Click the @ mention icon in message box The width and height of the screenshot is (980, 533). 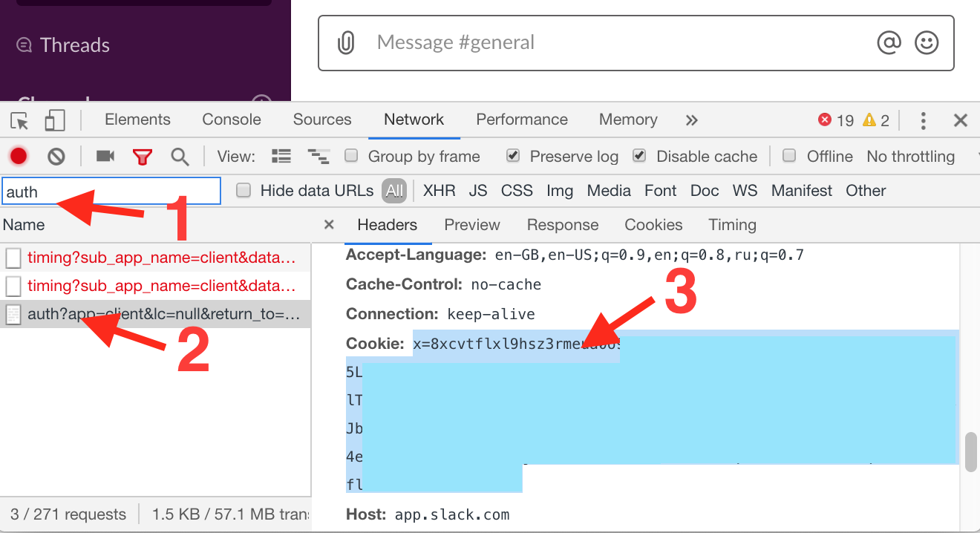click(x=889, y=42)
